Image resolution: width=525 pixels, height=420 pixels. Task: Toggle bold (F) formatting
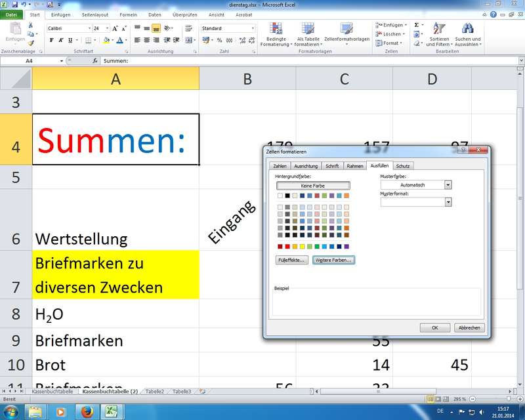52,40
